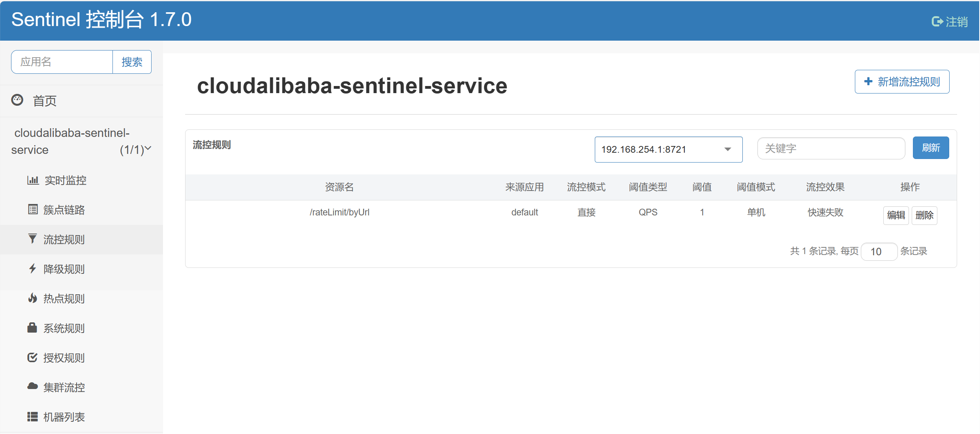
Task: Click the check-square icon for 授权规则
Action: pyautogui.click(x=32, y=357)
